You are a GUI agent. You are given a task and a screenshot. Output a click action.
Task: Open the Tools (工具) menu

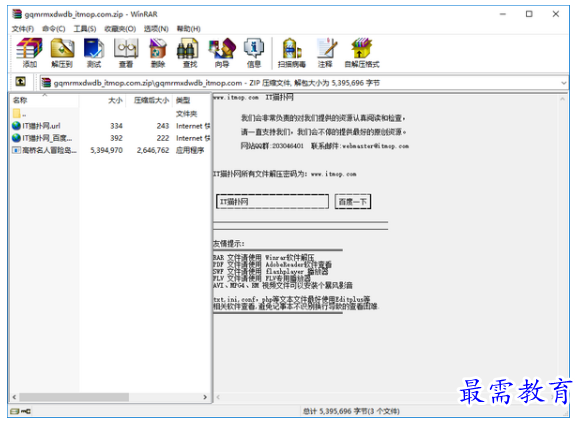click(x=85, y=29)
